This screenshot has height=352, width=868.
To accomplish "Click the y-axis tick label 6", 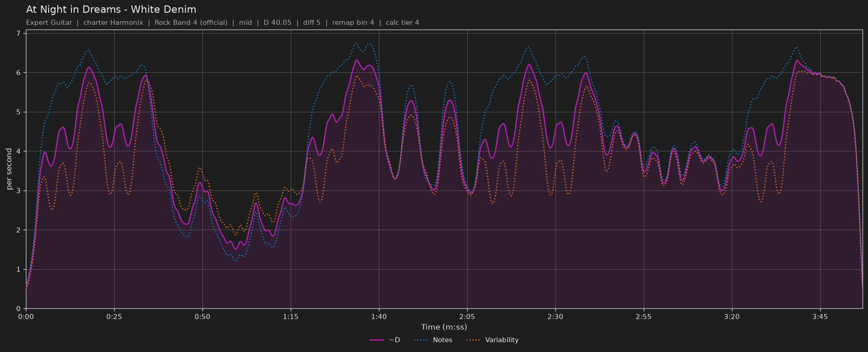I will (x=18, y=73).
